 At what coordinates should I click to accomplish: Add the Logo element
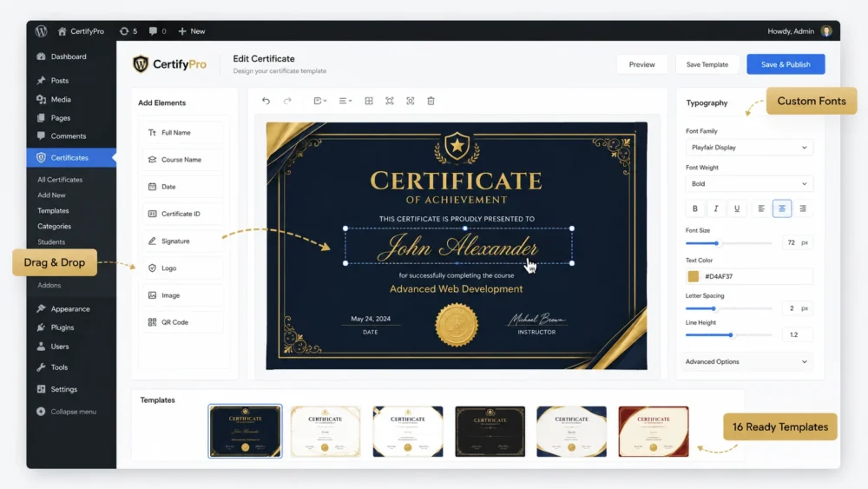[x=183, y=268]
